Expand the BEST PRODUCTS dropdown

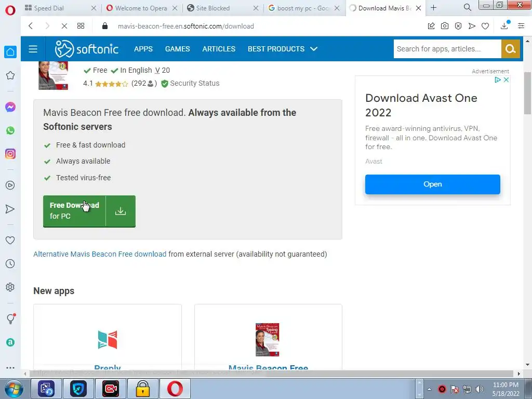pos(283,49)
